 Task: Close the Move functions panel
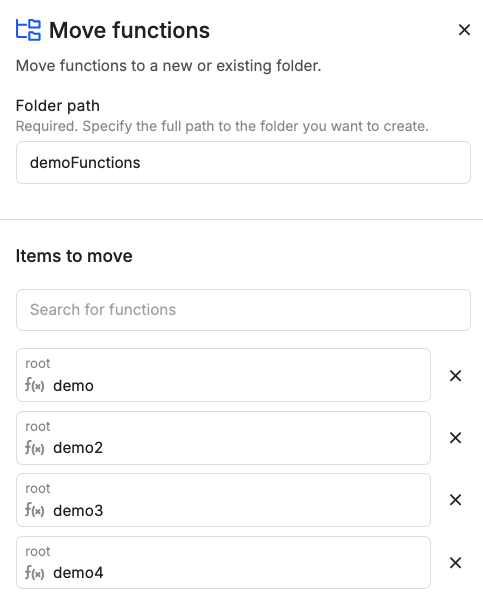pos(464,30)
